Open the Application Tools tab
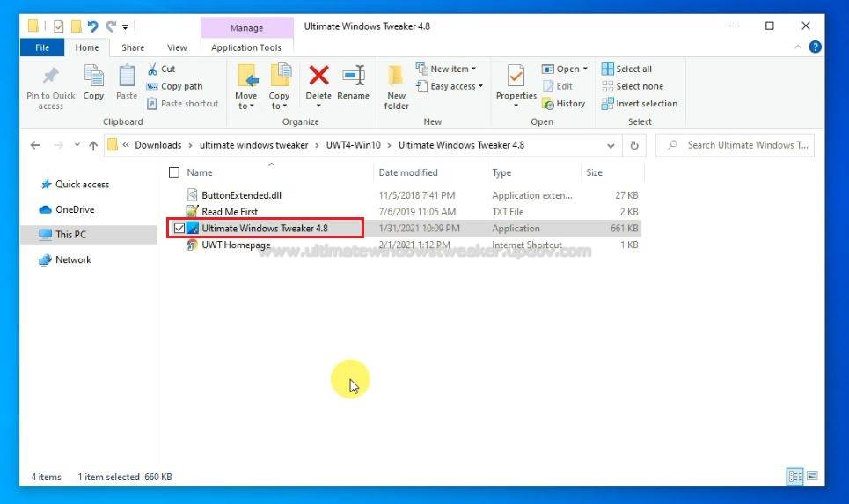 coord(246,47)
